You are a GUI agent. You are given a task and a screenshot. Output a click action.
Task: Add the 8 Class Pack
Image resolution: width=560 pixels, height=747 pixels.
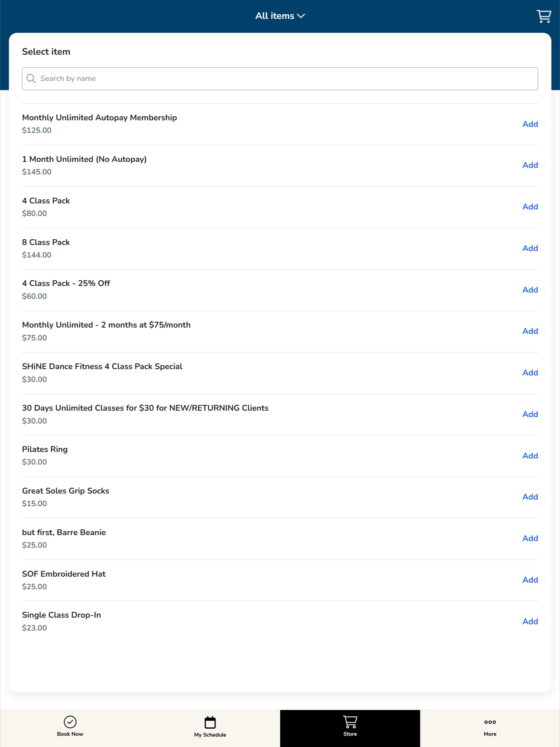pyautogui.click(x=530, y=248)
